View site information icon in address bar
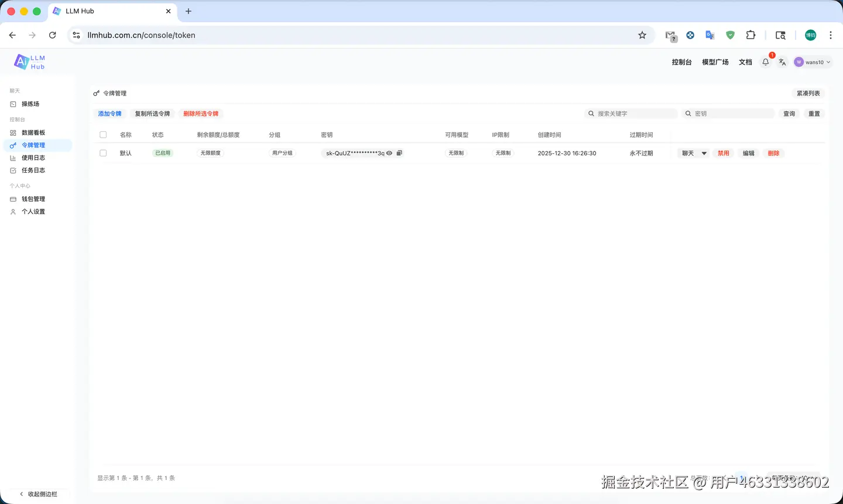 (x=76, y=35)
